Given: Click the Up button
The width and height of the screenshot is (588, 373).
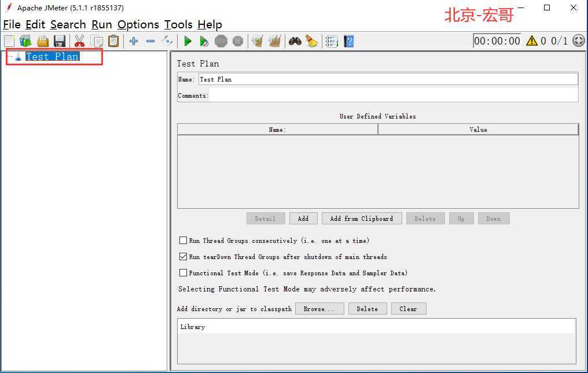Looking at the screenshot, I should 461,219.
